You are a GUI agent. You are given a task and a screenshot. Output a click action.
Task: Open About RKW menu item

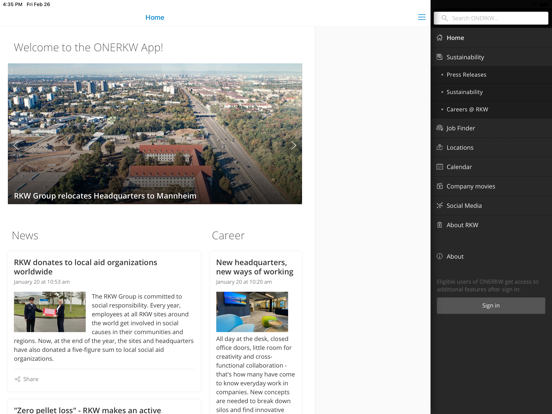[491, 225]
